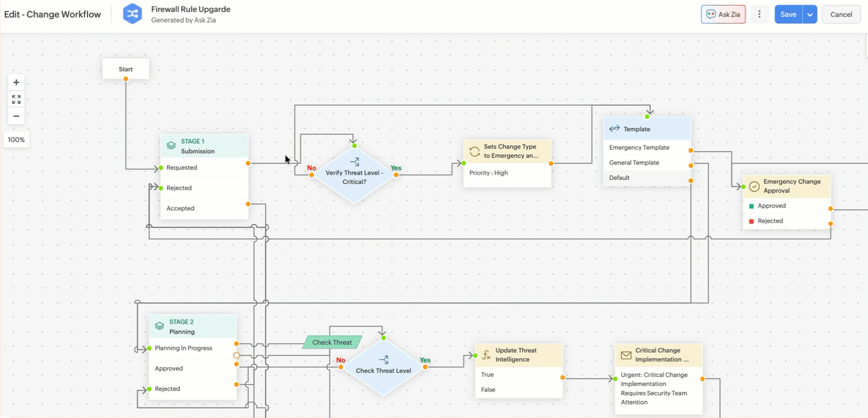Select the Rejected status in Stage 1 Submission
868x418 pixels.
[x=204, y=188]
